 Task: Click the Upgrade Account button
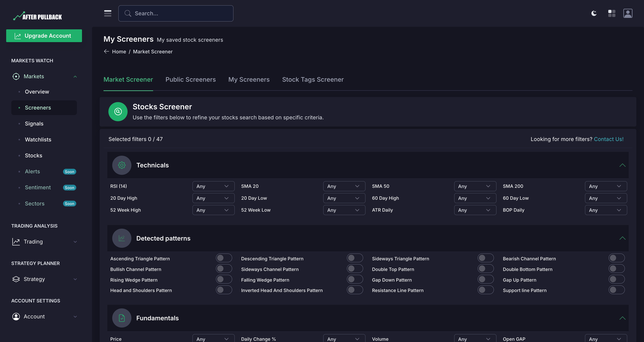click(44, 36)
